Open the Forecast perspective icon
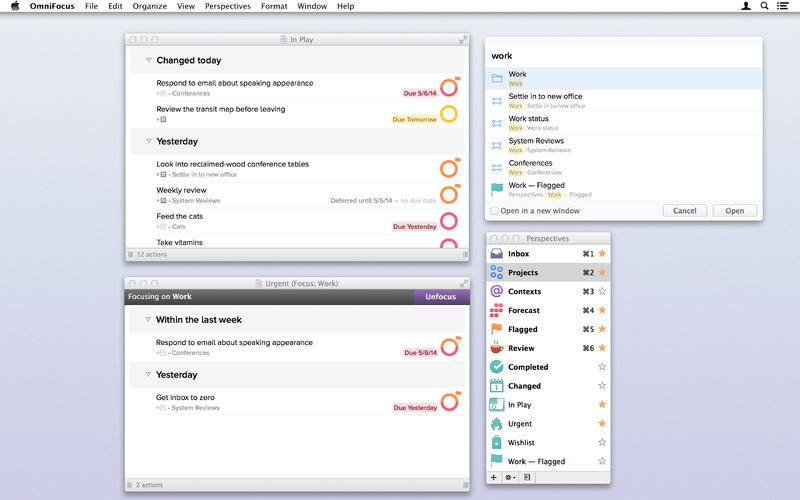The width and height of the screenshot is (800, 500). pyautogui.click(x=497, y=310)
